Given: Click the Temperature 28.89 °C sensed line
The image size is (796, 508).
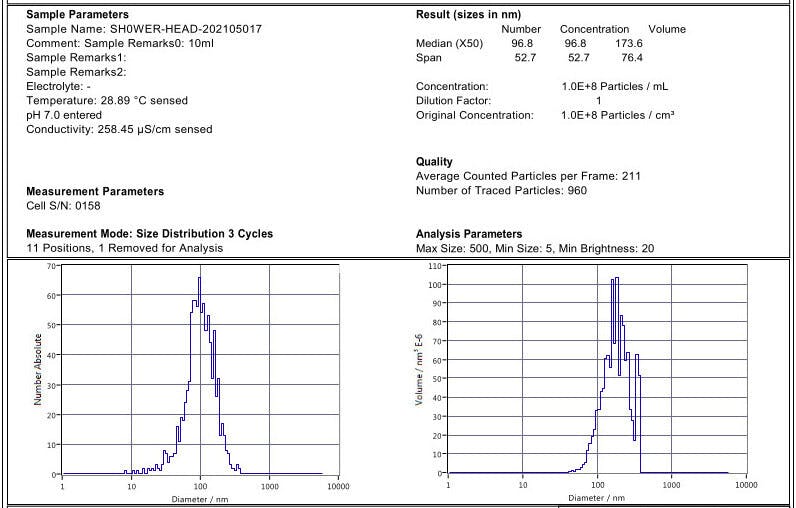Looking at the screenshot, I should pyautogui.click(x=106, y=101).
